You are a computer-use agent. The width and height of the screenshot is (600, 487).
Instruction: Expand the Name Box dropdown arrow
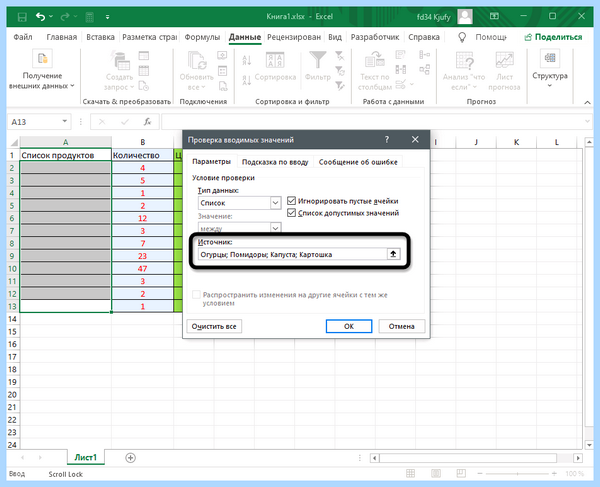point(65,121)
